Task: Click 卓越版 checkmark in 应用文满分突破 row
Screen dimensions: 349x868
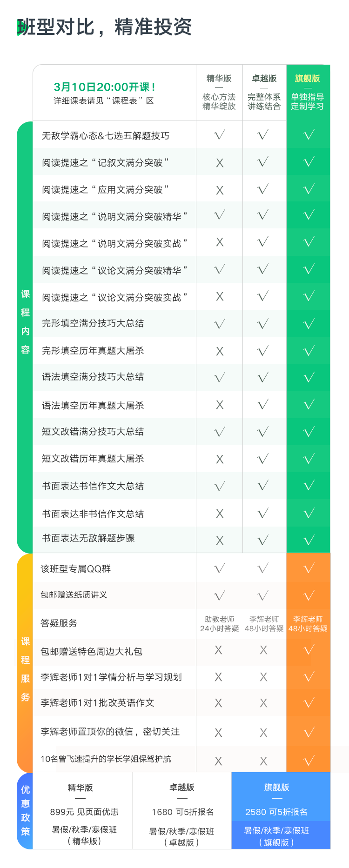Action: (x=263, y=189)
